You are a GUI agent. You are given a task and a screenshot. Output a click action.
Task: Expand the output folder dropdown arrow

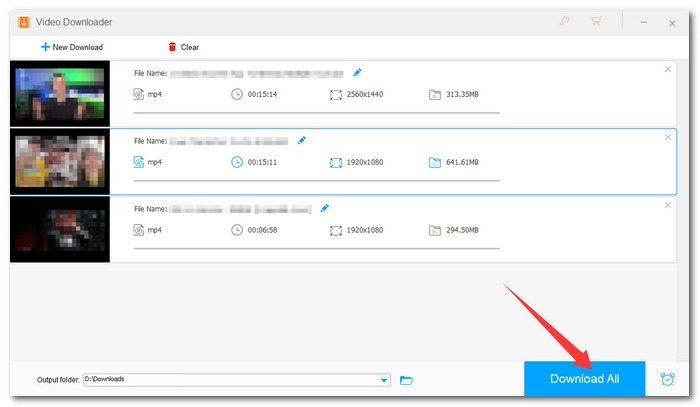click(x=384, y=380)
